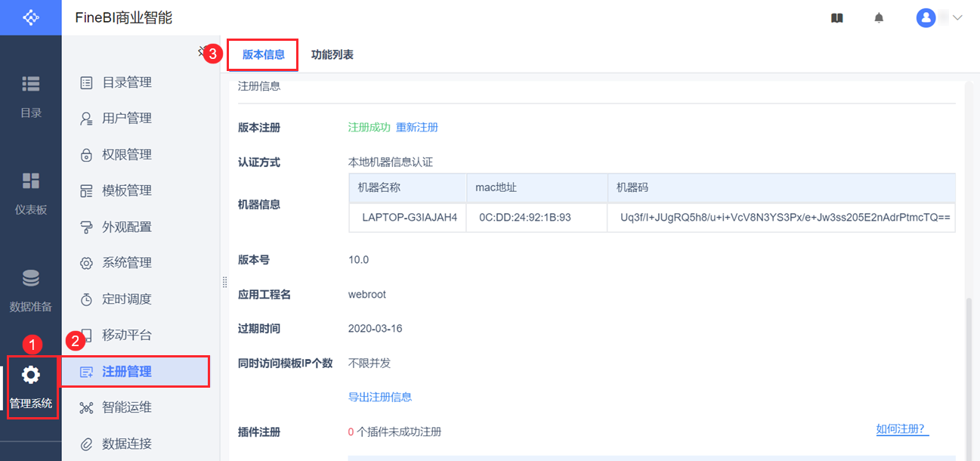The height and width of the screenshot is (461, 980).
Task: Open the 数据准备 data preparation section
Action: click(30, 291)
